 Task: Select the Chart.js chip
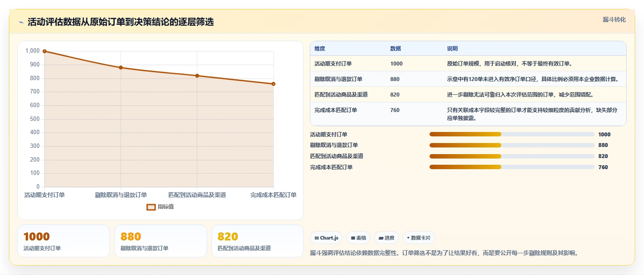pos(326,238)
